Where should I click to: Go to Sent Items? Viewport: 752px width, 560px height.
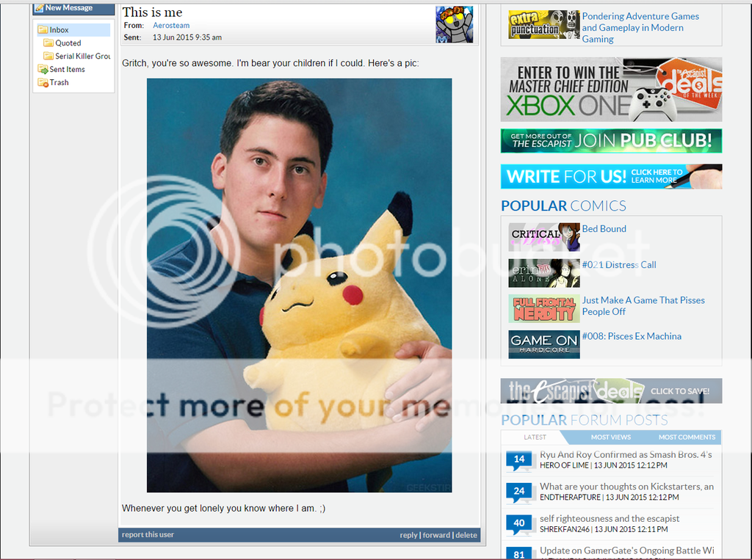coord(67,69)
